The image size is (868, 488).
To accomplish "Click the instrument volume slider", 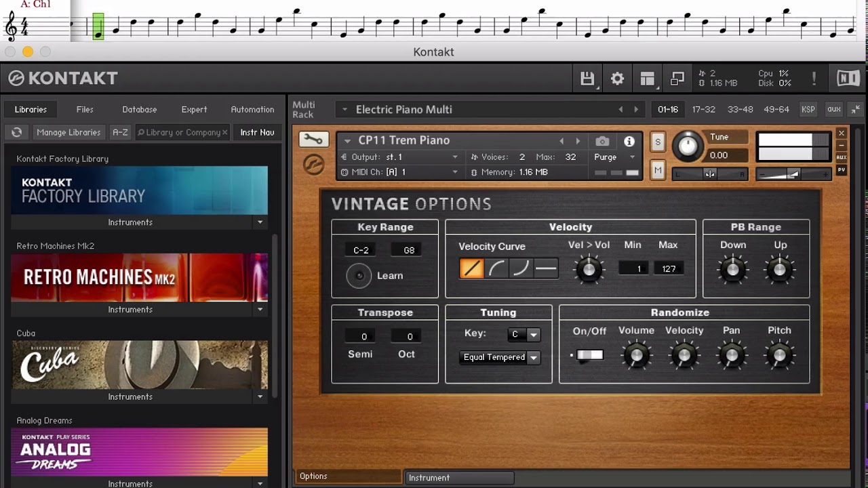I will coord(793,174).
